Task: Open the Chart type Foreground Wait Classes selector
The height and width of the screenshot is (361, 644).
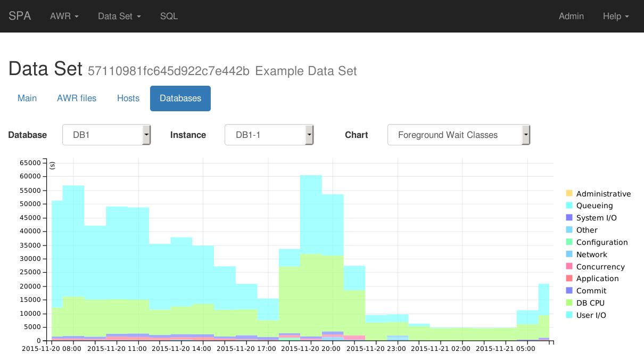Action: click(459, 135)
